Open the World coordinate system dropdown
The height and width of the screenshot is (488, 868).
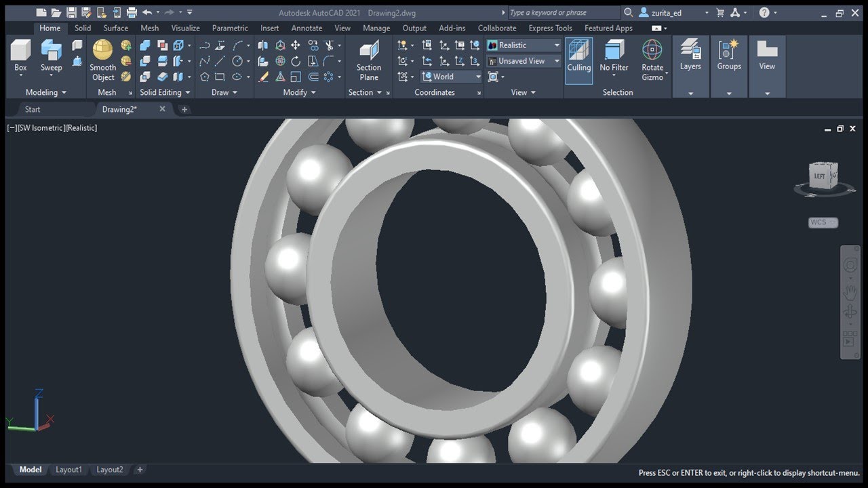coord(451,77)
